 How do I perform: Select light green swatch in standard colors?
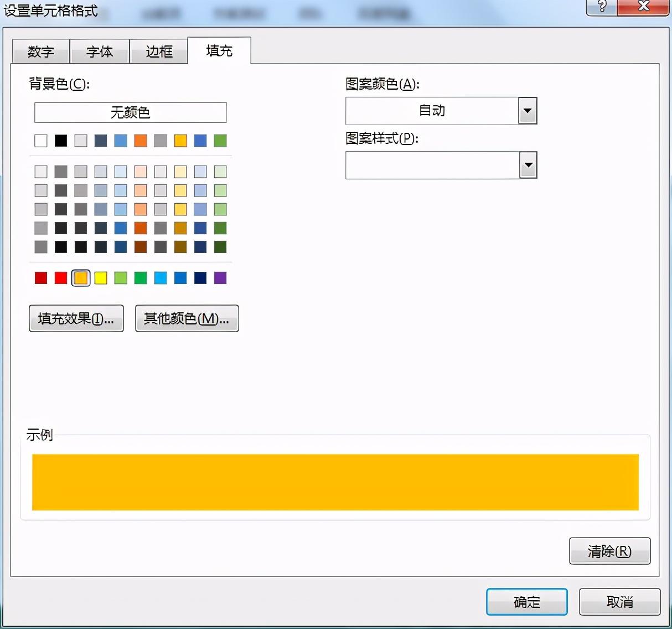click(x=121, y=278)
